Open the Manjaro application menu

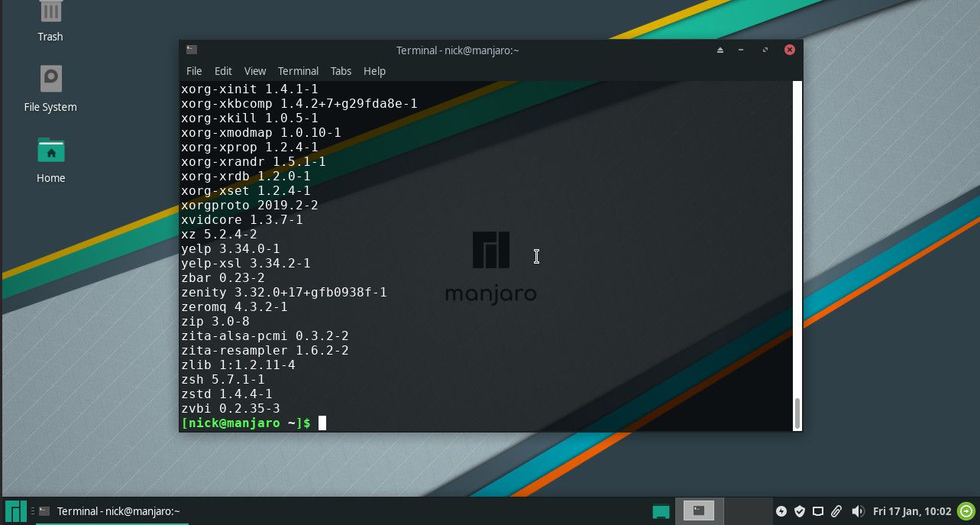coord(16,510)
